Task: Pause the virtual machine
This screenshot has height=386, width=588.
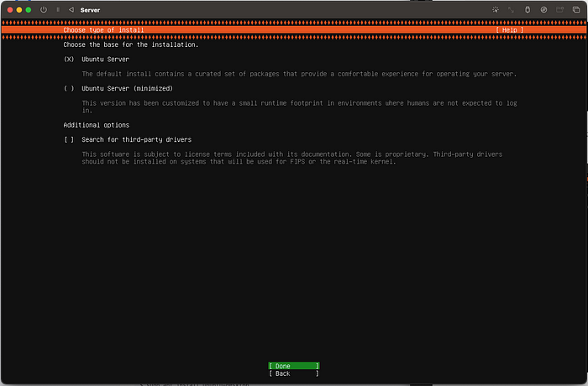Action: click(58, 10)
